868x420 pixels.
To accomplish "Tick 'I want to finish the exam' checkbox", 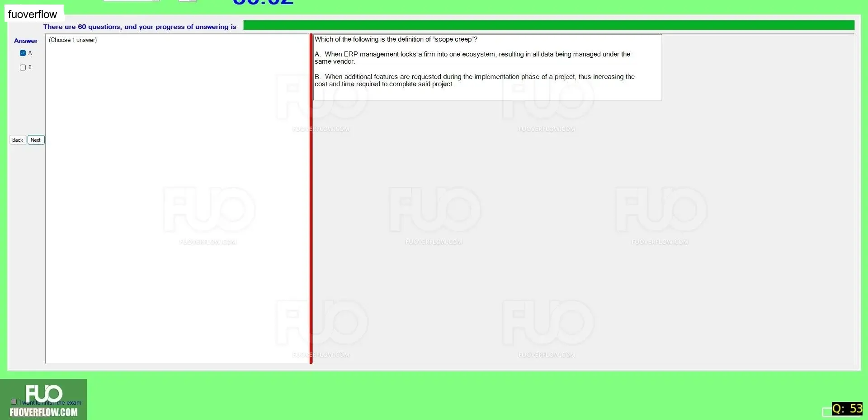I will [x=14, y=401].
